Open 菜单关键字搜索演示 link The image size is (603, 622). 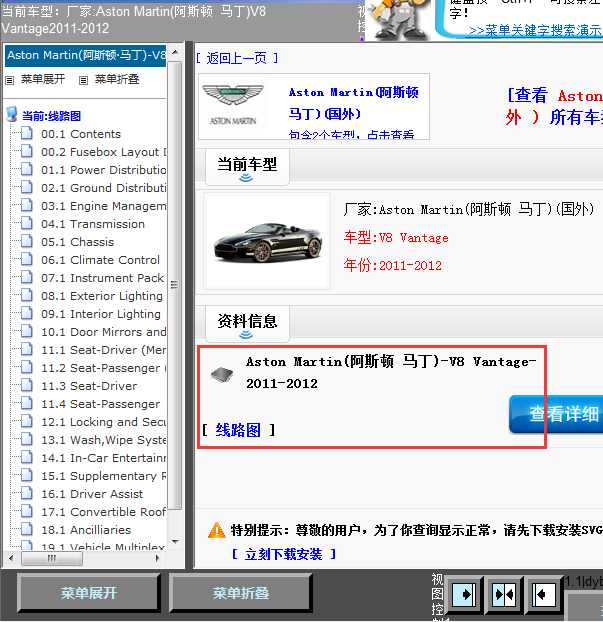pyautogui.click(x=536, y=31)
